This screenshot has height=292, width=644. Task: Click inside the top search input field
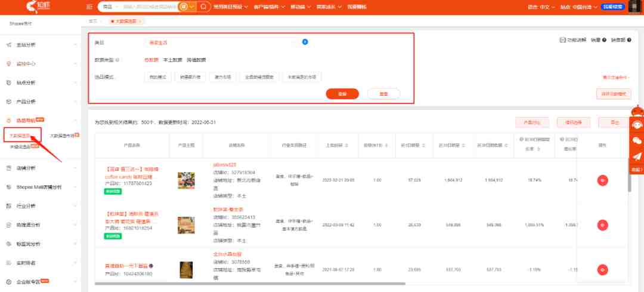[x=150, y=7]
